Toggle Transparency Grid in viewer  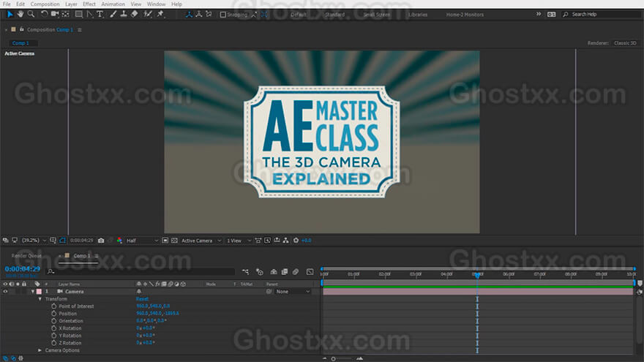(x=174, y=241)
